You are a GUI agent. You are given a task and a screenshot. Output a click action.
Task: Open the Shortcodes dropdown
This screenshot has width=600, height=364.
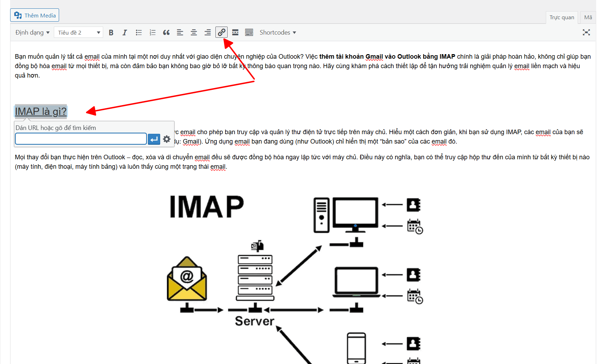click(278, 32)
